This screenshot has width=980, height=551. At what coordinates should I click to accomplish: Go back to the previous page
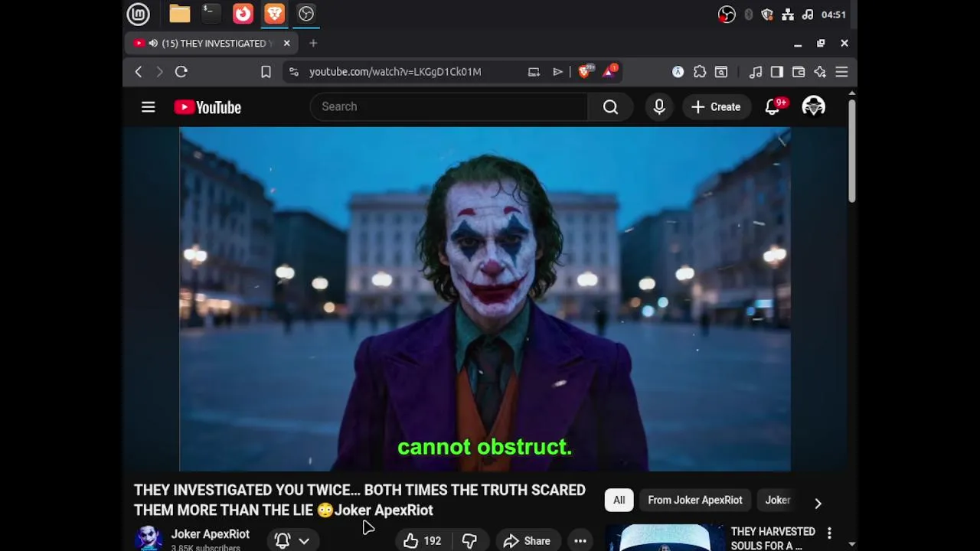(x=139, y=72)
